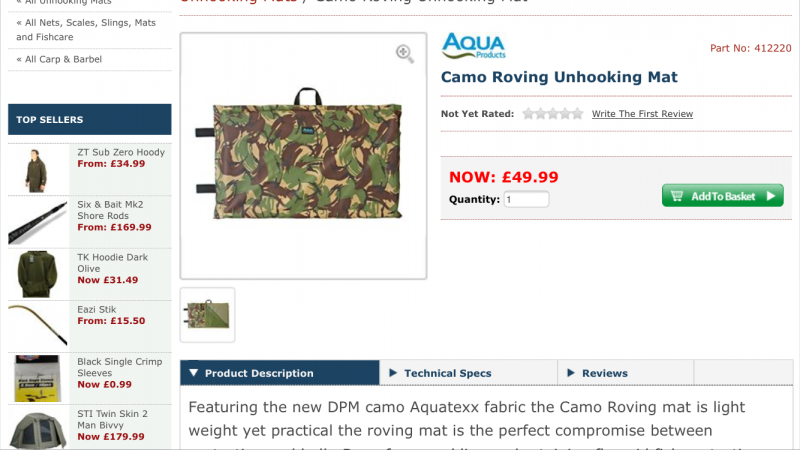Go to All Carp & Barbel category

pyautogui.click(x=63, y=59)
